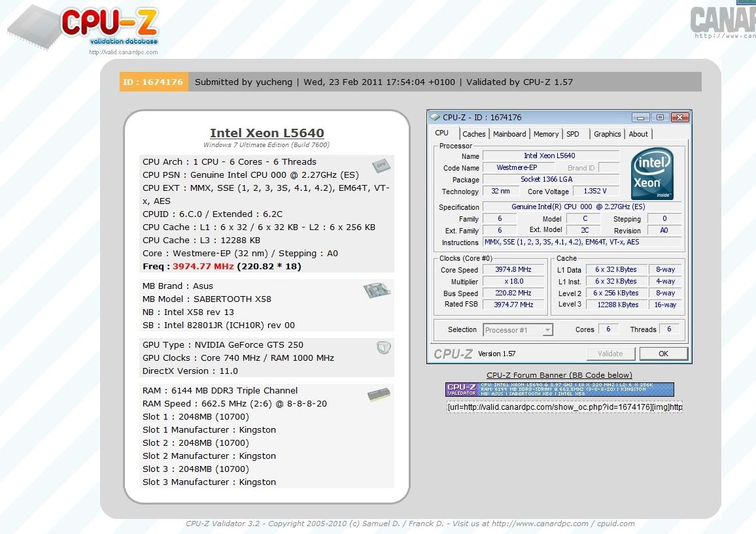
Task: Click the Validate button
Action: (610, 354)
